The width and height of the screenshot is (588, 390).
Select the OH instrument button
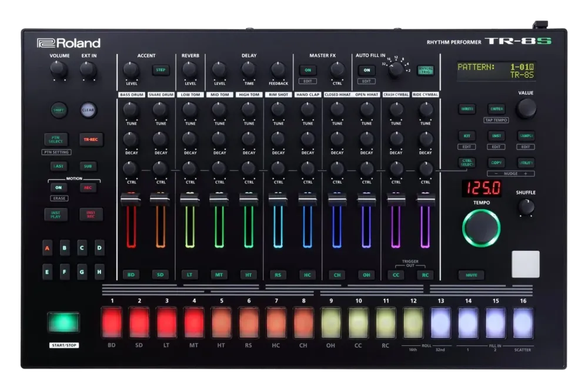click(366, 275)
